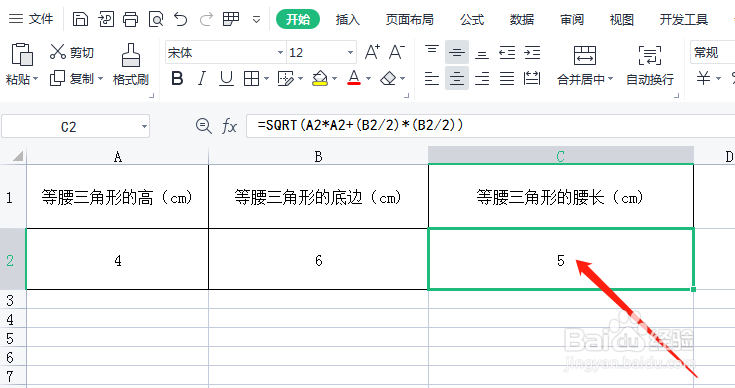Click the Undo arrow icon

click(180, 19)
